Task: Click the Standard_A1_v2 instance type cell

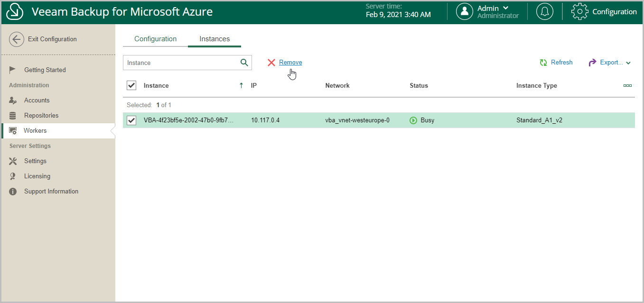Action: [539, 120]
